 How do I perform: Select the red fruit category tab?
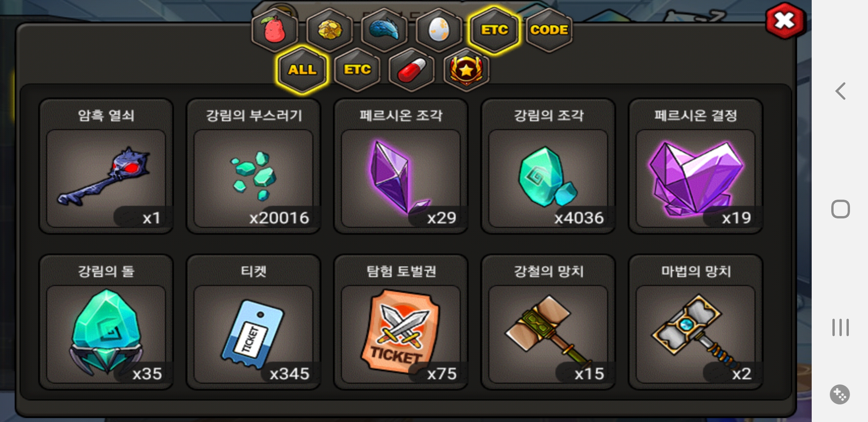[x=275, y=30]
